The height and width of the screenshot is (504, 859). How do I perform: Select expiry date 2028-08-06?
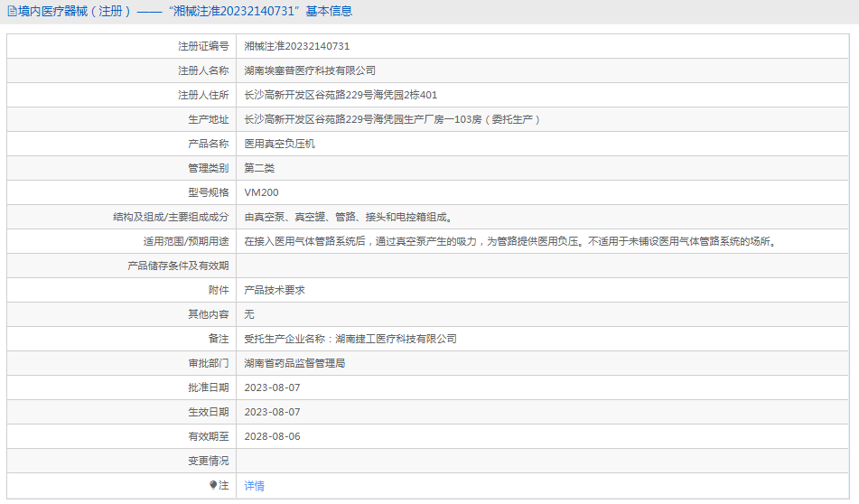pyautogui.click(x=272, y=436)
